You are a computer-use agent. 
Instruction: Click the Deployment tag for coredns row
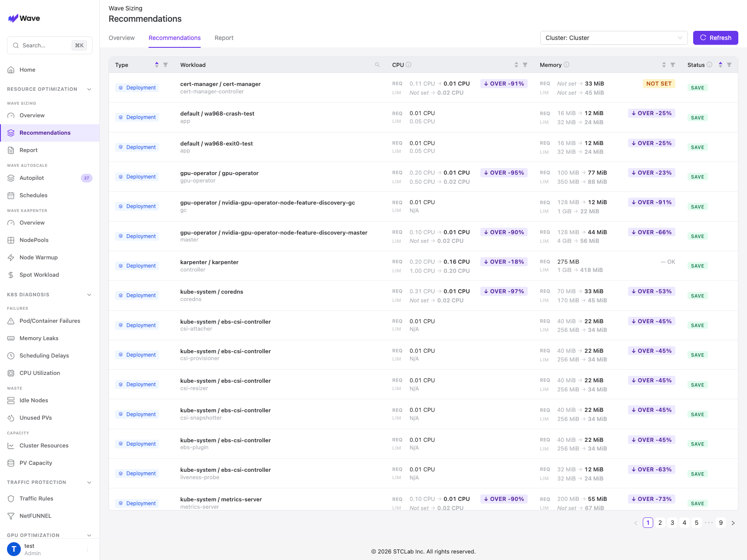pyautogui.click(x=137, y=295)
